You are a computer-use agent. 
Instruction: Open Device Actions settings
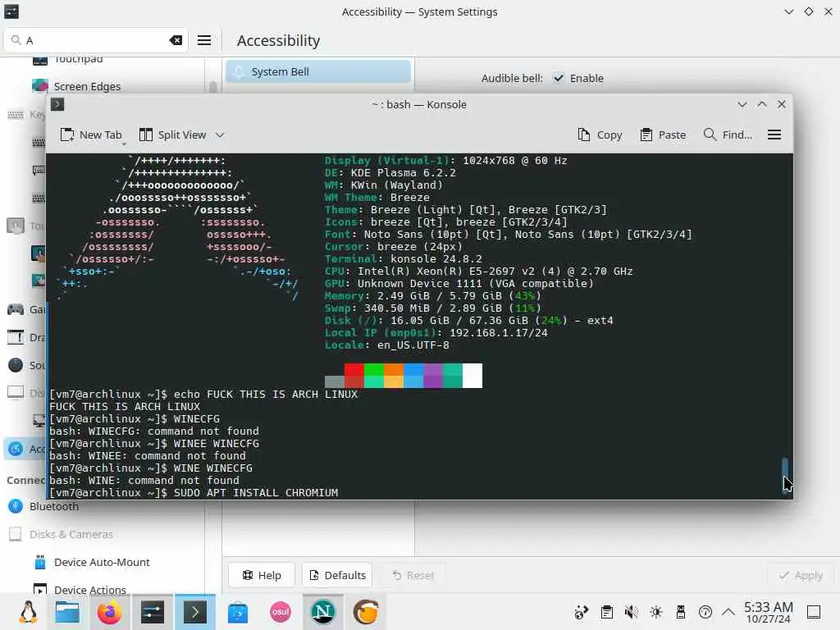tap(90, 589)
